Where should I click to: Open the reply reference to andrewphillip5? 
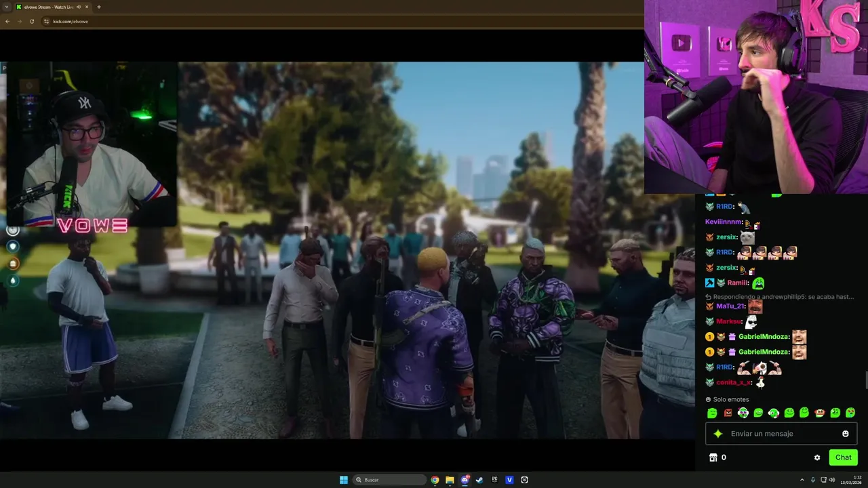click(778, 297)
